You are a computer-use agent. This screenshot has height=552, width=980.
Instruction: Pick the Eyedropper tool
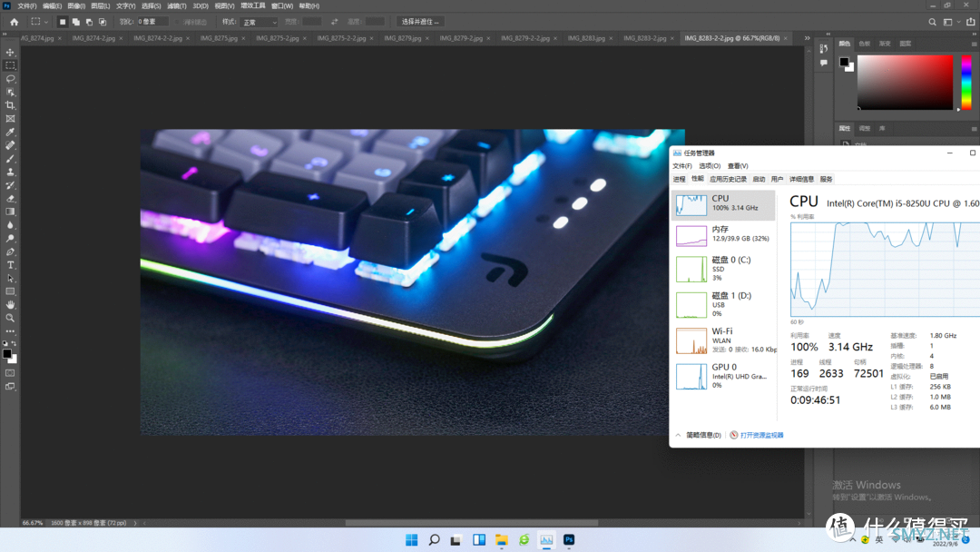click(x=10, y=132)
